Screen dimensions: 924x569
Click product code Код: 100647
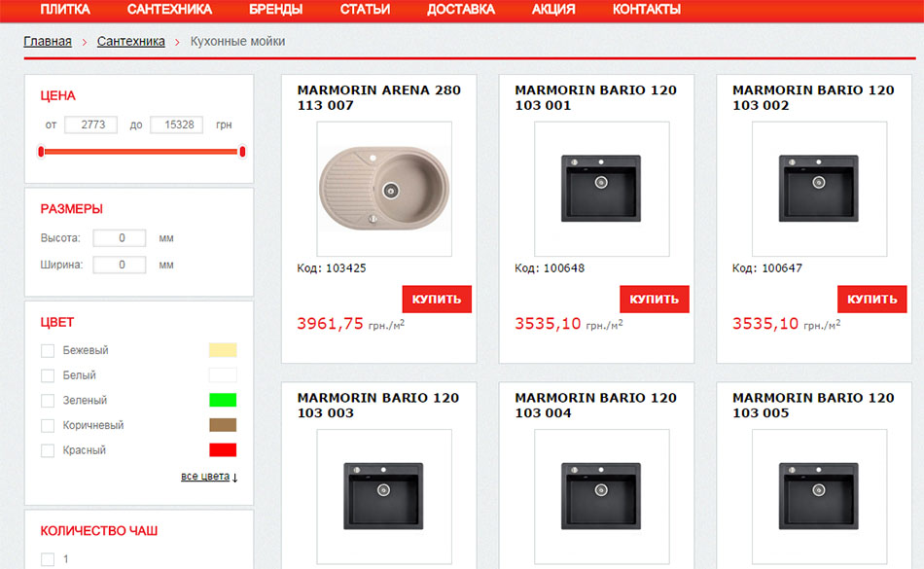click(x=766, y=268)
